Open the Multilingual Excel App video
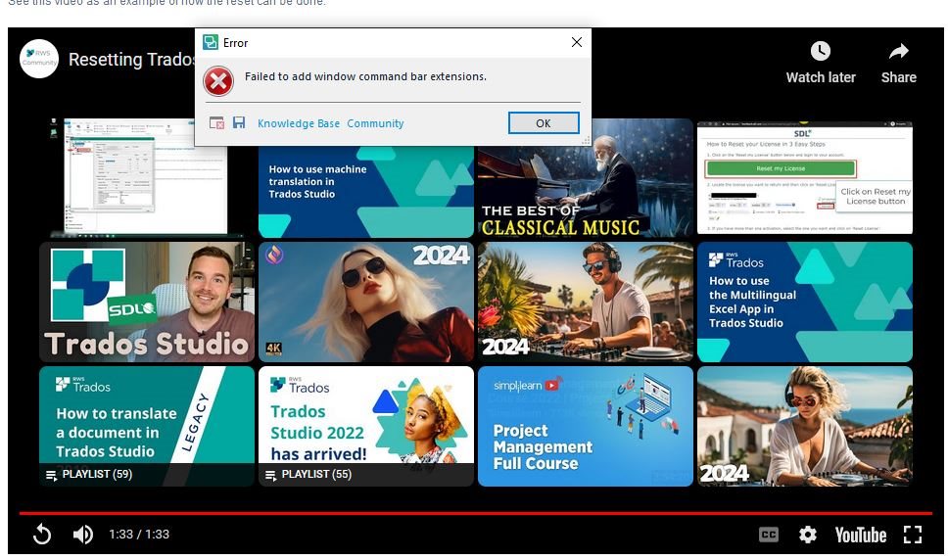 (805, 303)
